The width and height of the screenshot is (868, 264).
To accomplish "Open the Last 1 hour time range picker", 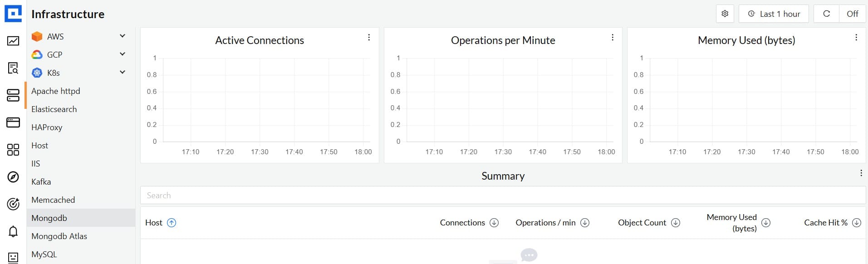I will 774,14.
